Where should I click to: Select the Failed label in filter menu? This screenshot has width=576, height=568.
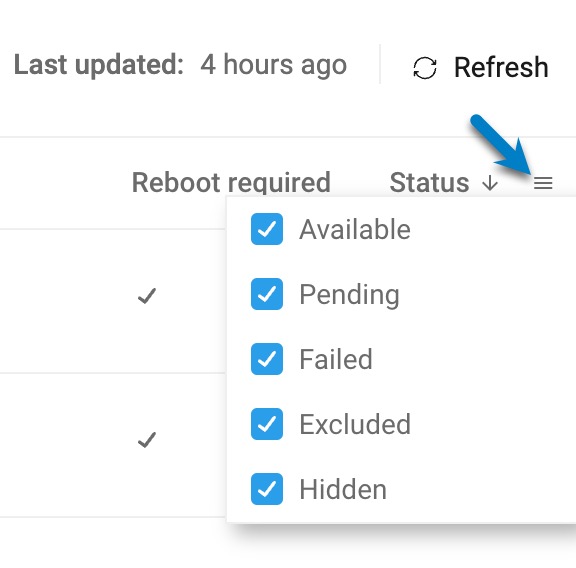[336, 359]
